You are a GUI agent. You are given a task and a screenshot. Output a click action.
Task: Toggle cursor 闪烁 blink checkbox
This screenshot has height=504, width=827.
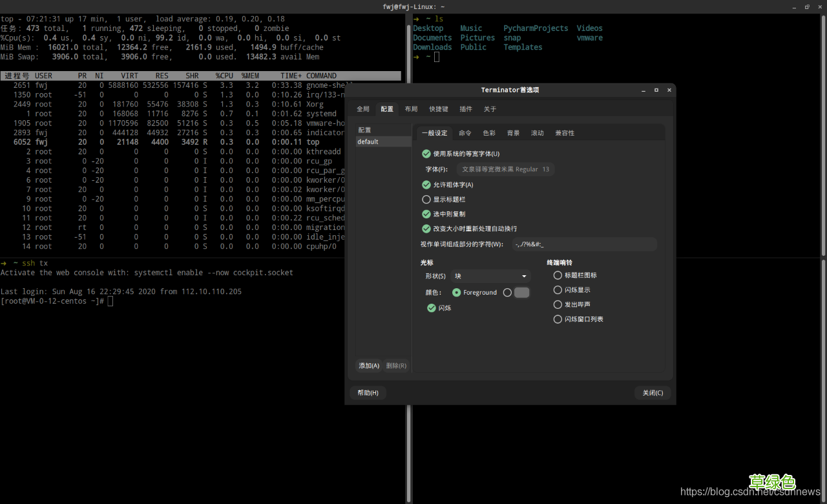[432, 308]
